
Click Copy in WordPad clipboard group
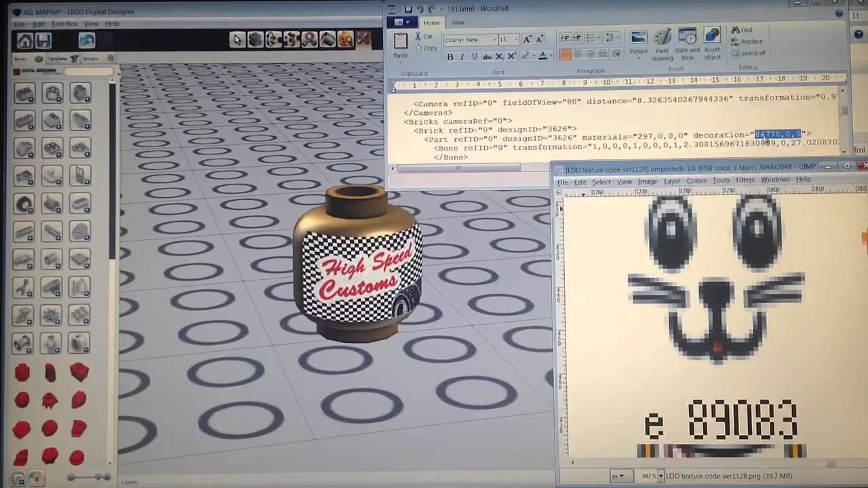[x=427, y=48]
